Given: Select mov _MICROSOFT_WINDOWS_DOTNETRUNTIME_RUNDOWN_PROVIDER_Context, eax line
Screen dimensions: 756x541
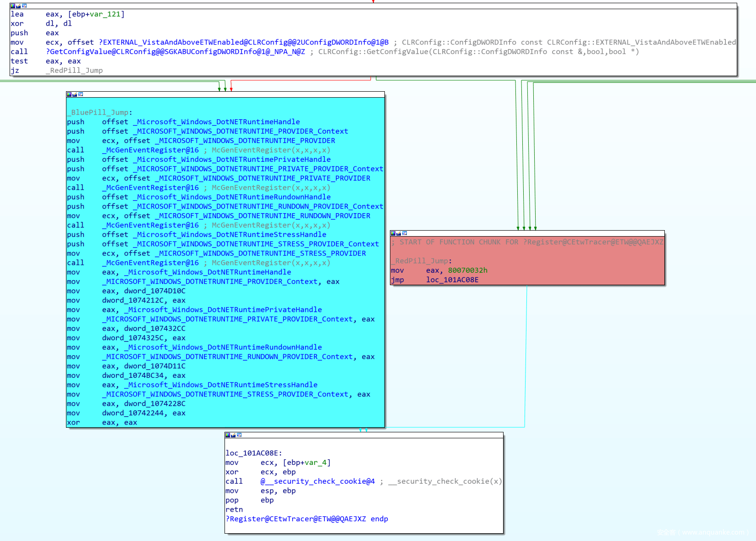Looking at the screenshot, I should (x=221, y=357).
